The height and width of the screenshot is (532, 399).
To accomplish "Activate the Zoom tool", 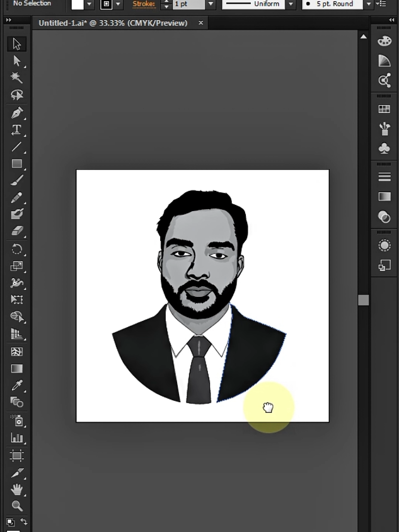I will coord(16,506).
